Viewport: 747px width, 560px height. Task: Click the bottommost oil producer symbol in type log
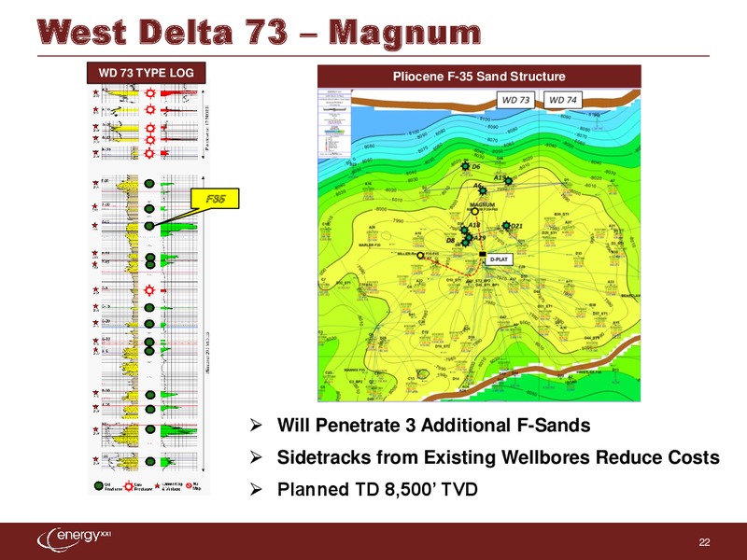click(x=150, y=461)
